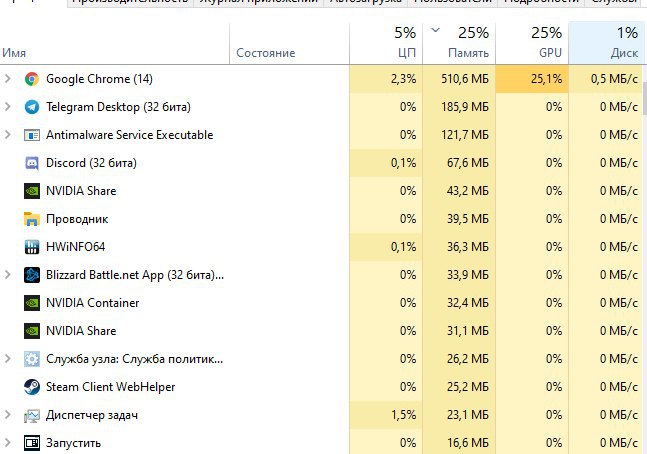Screen dimensions: 647x454
Task: Select the HWiNFO64 process icon
Action: tap(32, 247)
